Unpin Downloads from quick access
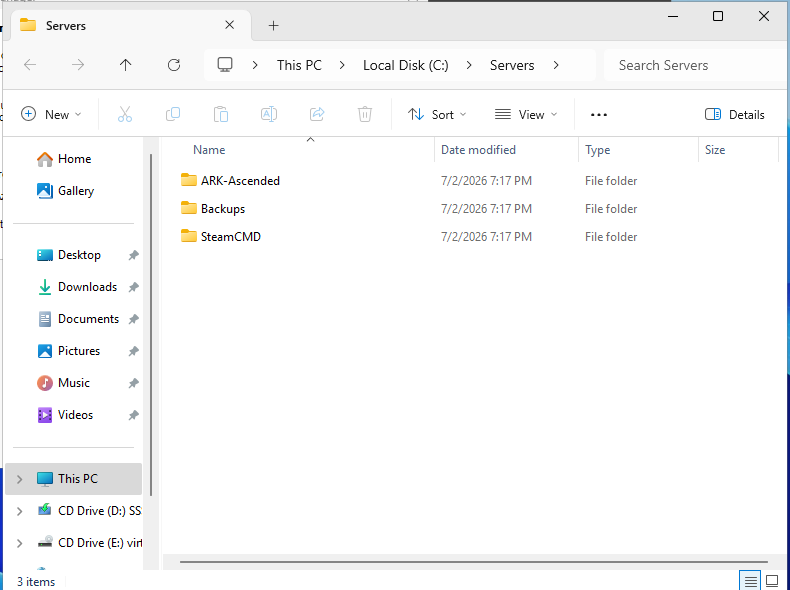The height and width of the screenshot is (590, 790). [x=133, y=287]
